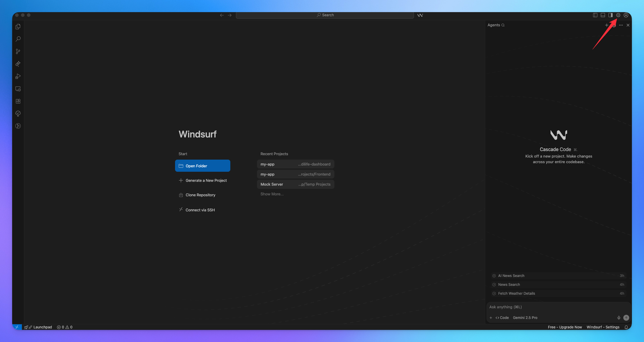Toggle the primary side bar layout button
The height and width of the screenshot is (342, 644).
coord(595,15)
